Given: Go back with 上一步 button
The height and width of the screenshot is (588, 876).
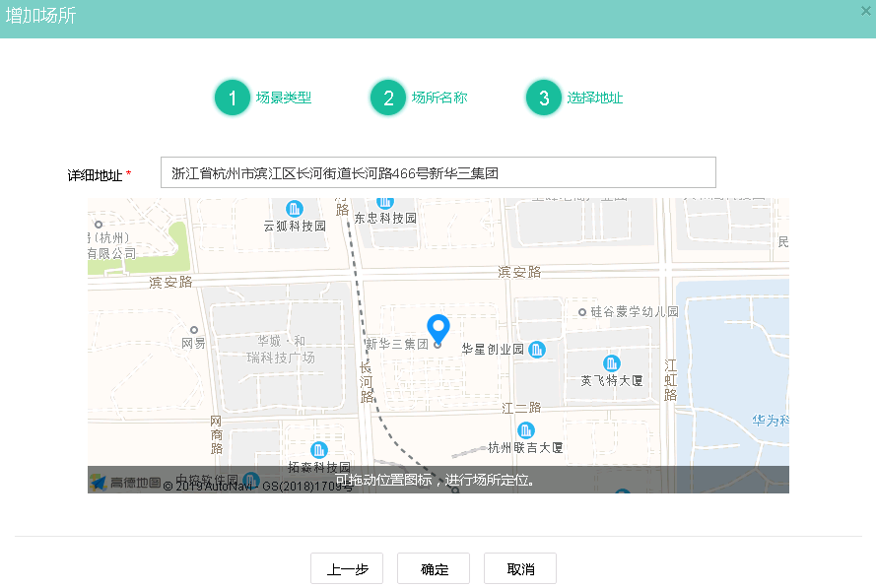Looking at the screenshot, I should (x=347, y=568).
